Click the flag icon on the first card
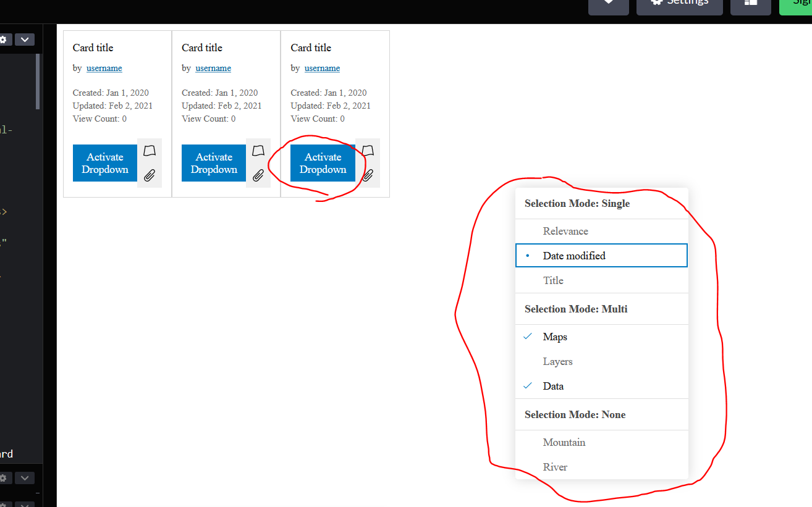The width and height of the screenshot is (812, 507). (149, 150)
